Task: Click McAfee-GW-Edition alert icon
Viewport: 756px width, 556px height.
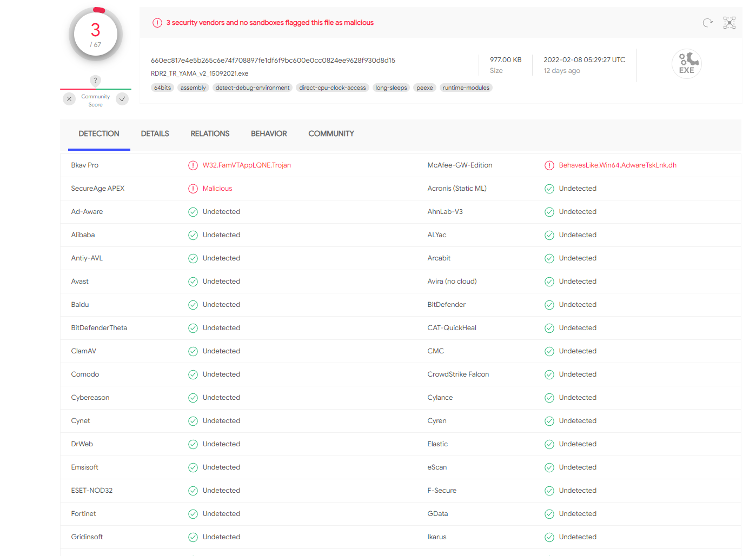Action: [x=549, y=165]
